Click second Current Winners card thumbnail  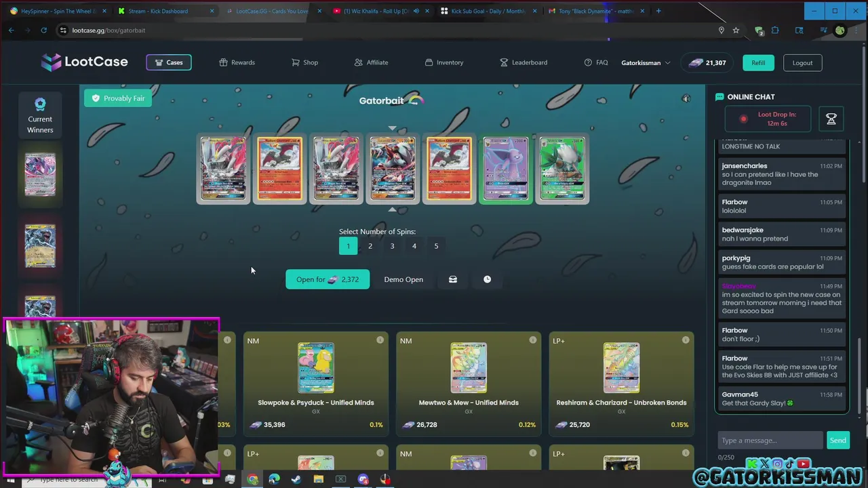40,245
